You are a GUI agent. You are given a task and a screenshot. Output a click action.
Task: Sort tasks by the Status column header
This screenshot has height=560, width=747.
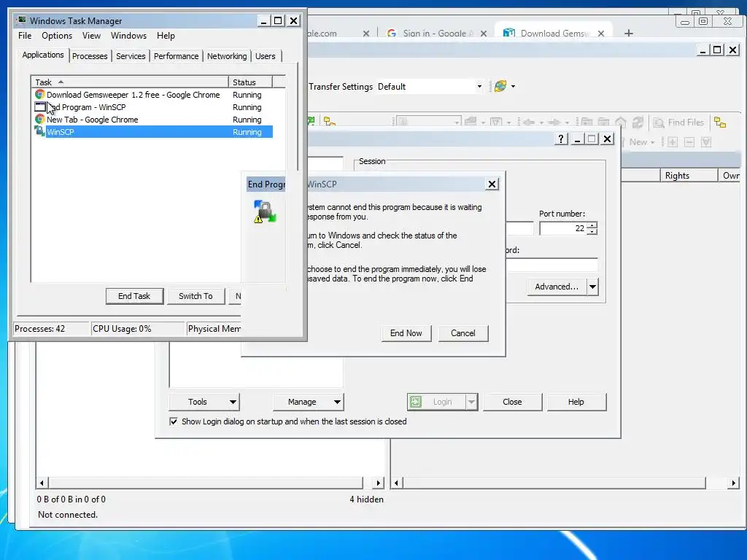pyautogui.click(x=250, y=82)
